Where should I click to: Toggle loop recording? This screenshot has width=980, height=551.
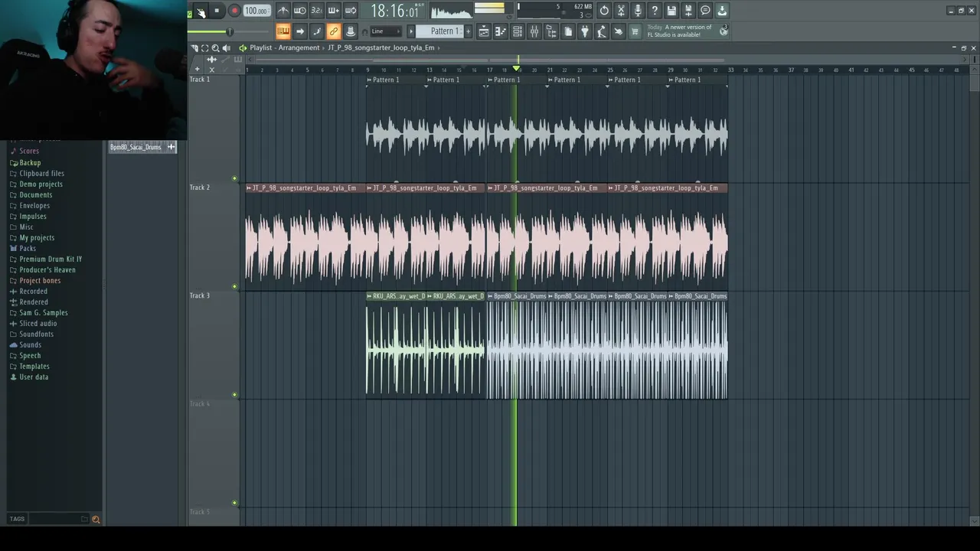[x=351, y=11]
